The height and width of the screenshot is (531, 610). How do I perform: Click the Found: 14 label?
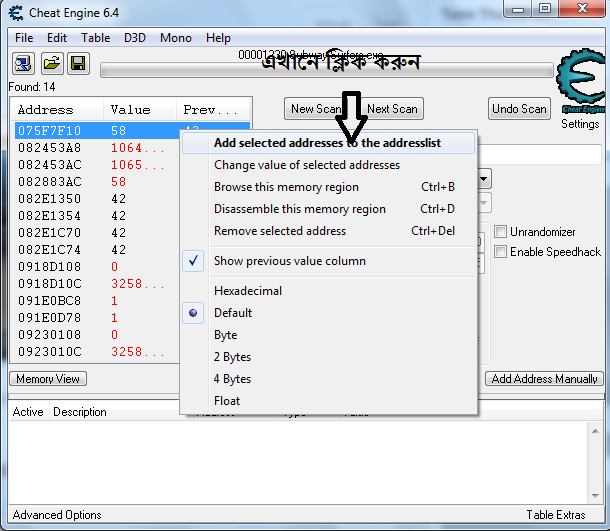32,87
